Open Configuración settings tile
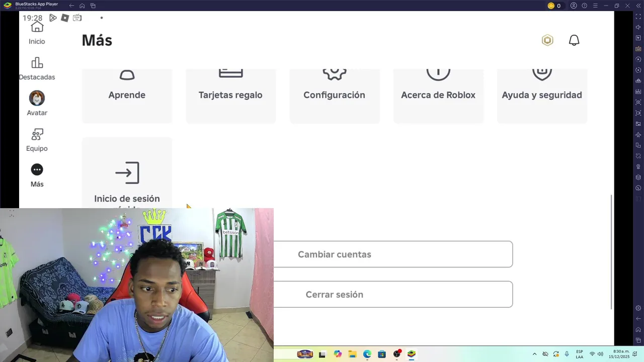Screen dimensions: 644x362 (x=334, y=96)
